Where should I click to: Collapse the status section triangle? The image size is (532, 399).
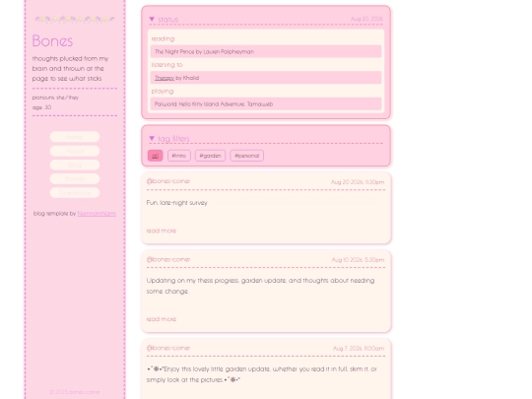tap(152, 20)
